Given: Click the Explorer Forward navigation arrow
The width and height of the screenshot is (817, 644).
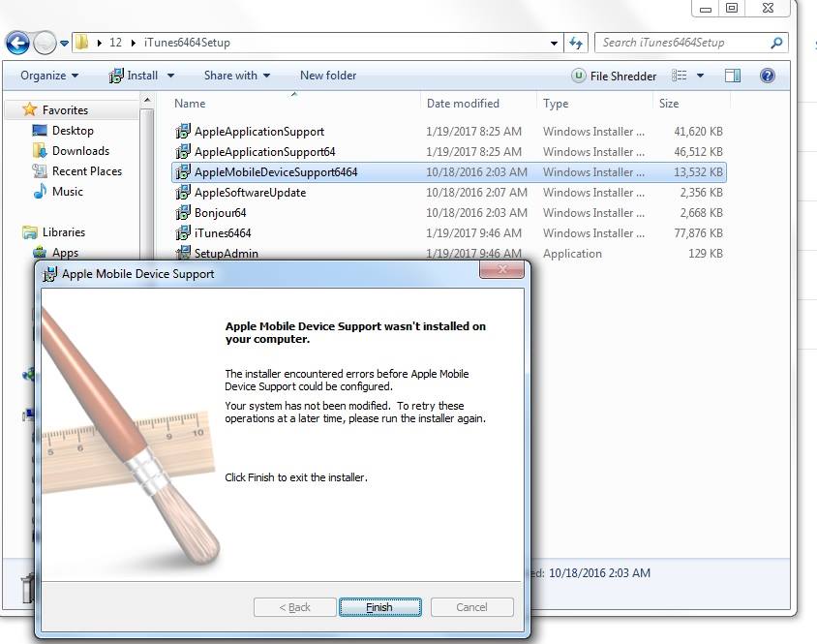Looking at the screenshot, I should 45,43.
